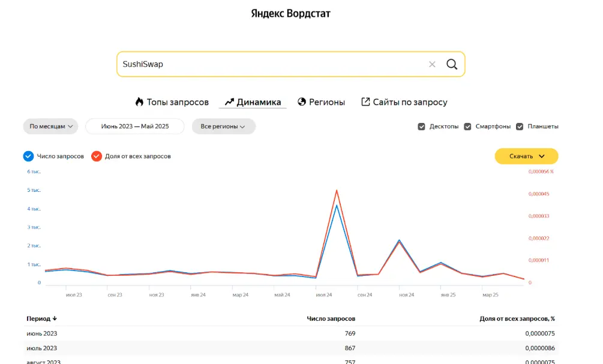Click the янв 25 axis label on chart
The image size is (603, 364).
pos(448,295)
